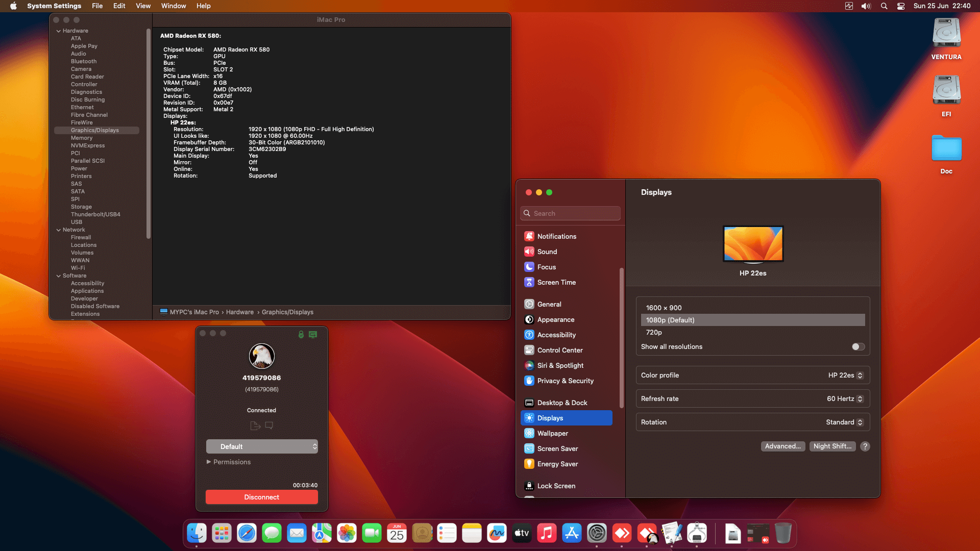Open the VENTURA drive on the desktop
Image resolution: width=980 pixels, height=551 pixels.
946,39
